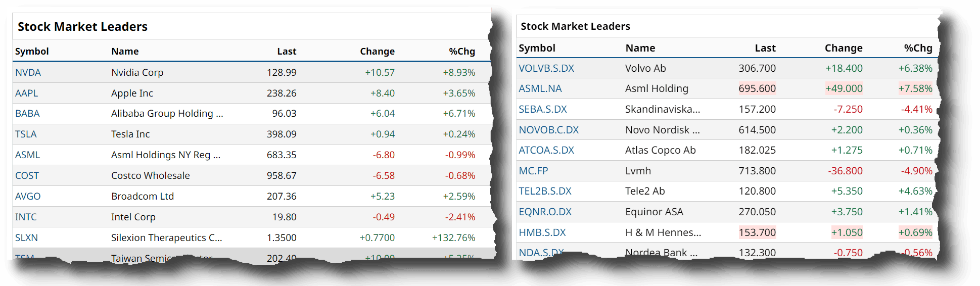Open BABA stock symbol link
The image size is (980, 286).
[27, 114]
